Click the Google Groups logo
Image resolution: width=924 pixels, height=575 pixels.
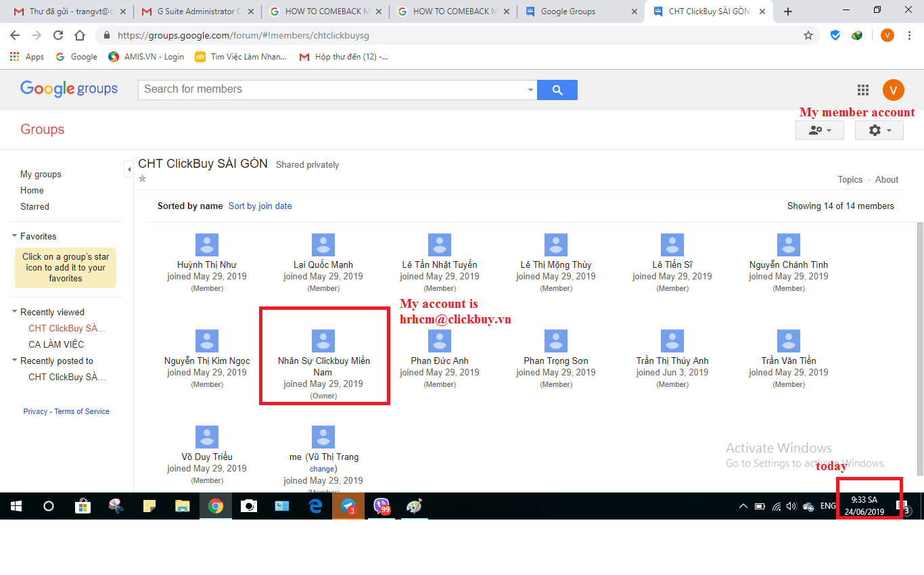[x=69, y=89]
